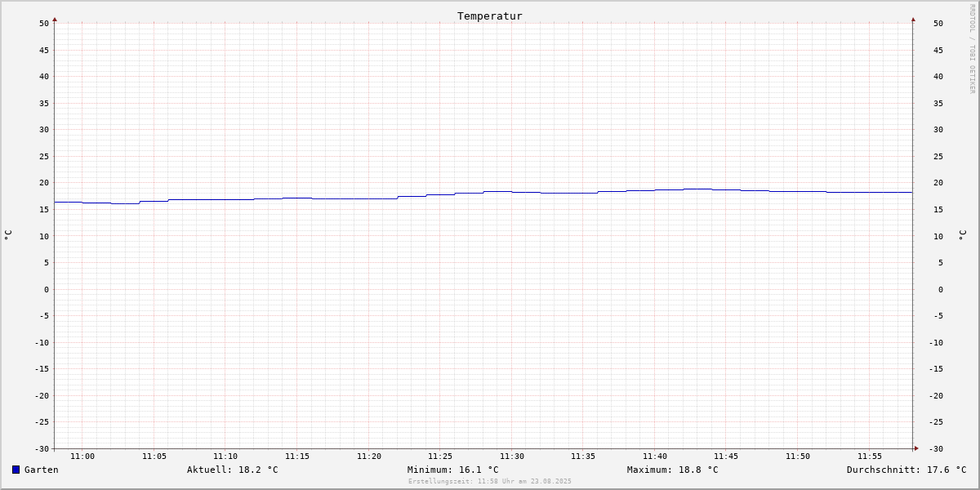Viewport: 980px width, 490px height.
Task: Select the Garten legend label
Action: [42, 470]
